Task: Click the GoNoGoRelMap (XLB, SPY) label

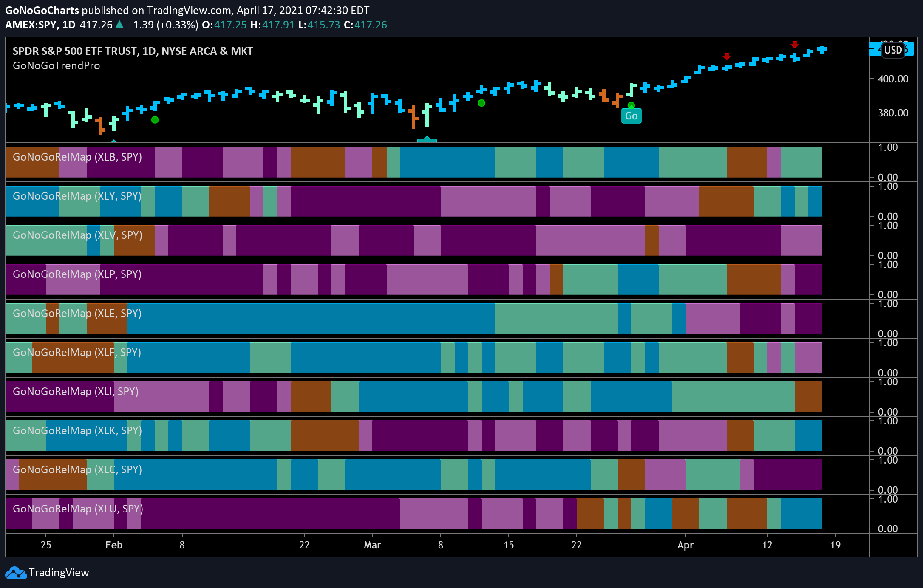Action: point(77,157)
